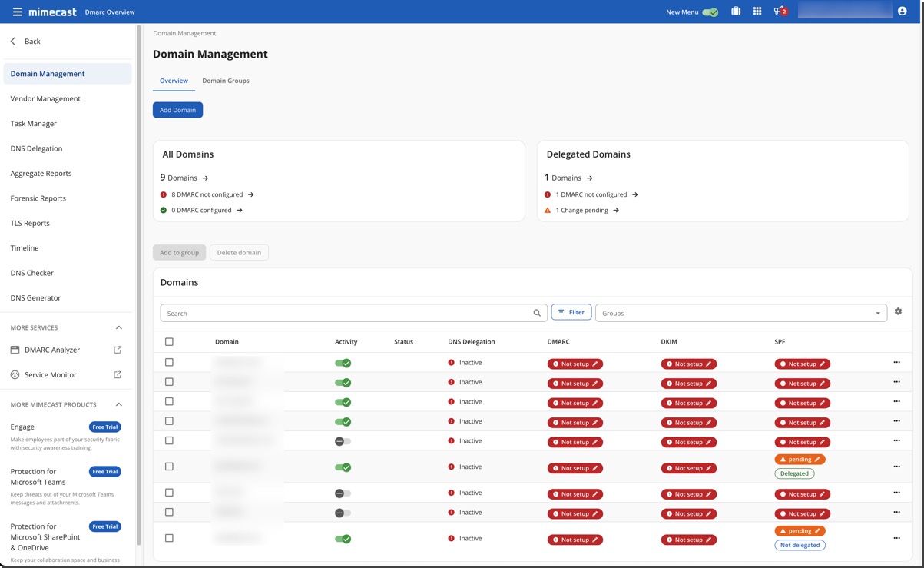
Task: Follow arrow beside 1 Change pending
Action: (616, 210)
